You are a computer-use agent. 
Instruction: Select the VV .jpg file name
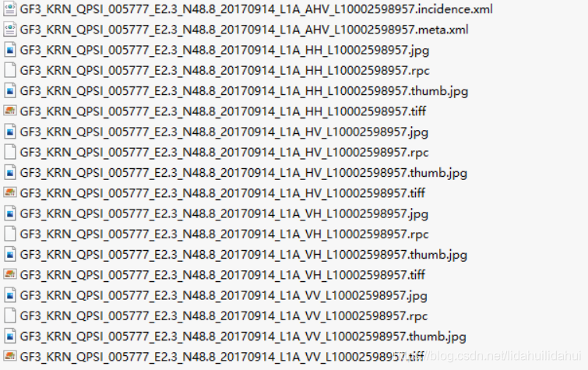(x=224, y=296)
